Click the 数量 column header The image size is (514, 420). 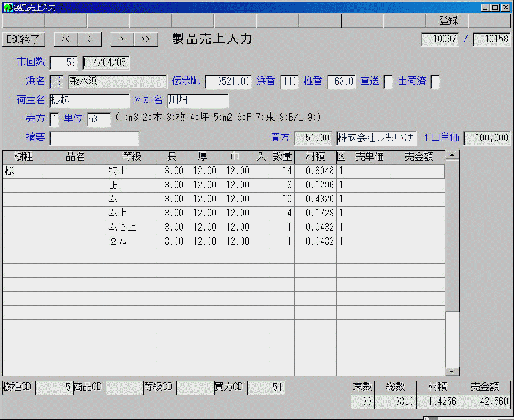282,157
